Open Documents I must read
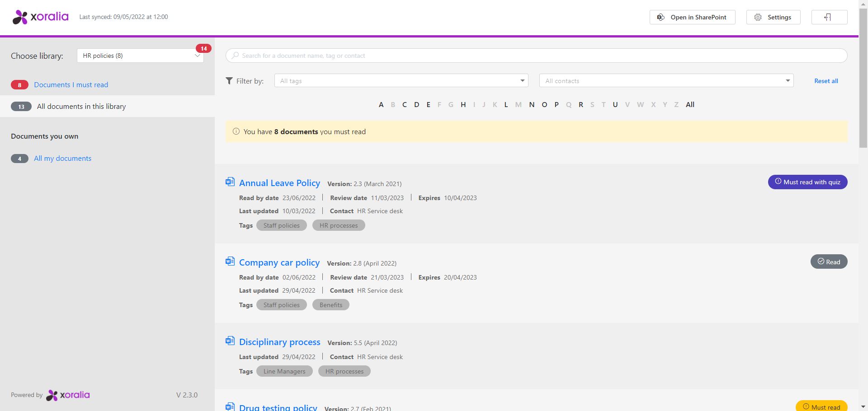The image size is (868, 411). [71, 85]
